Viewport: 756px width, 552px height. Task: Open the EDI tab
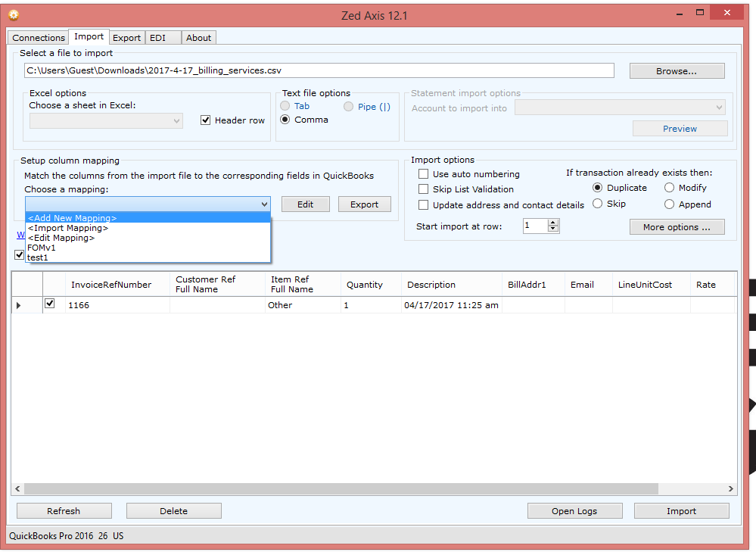(x=160, y=37)
